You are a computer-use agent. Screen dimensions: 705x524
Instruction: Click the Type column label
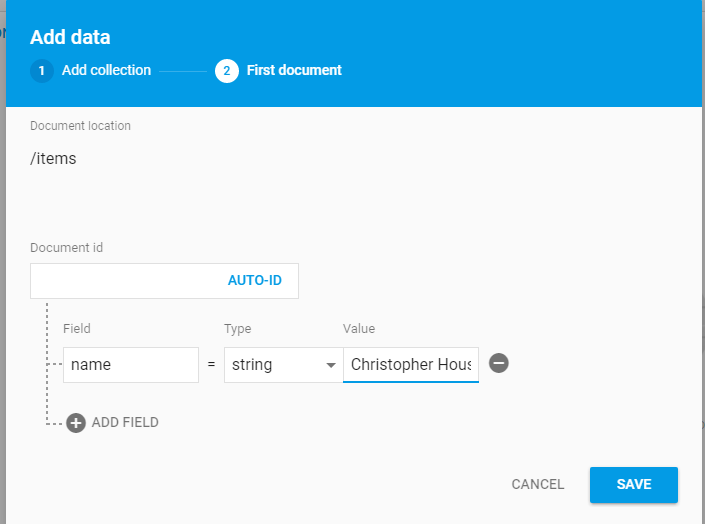coord(238,329)
